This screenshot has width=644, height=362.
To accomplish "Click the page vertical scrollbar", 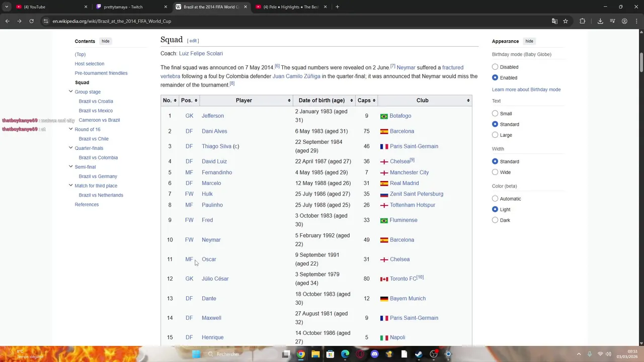I will pos(641,62).
